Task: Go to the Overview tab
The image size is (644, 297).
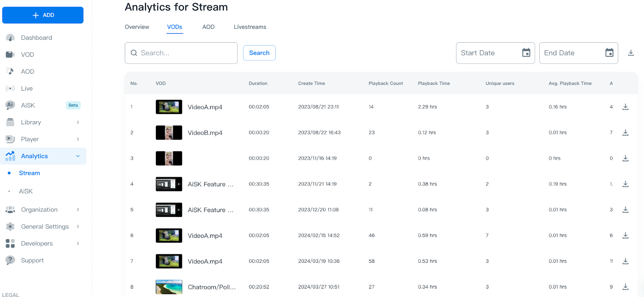Action: [x=137, y=27]
